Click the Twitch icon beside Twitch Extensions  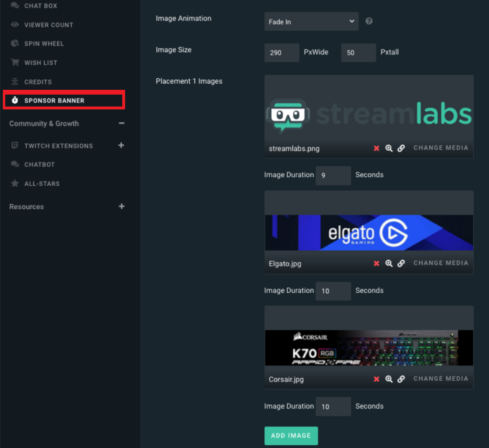pos(15,145)
